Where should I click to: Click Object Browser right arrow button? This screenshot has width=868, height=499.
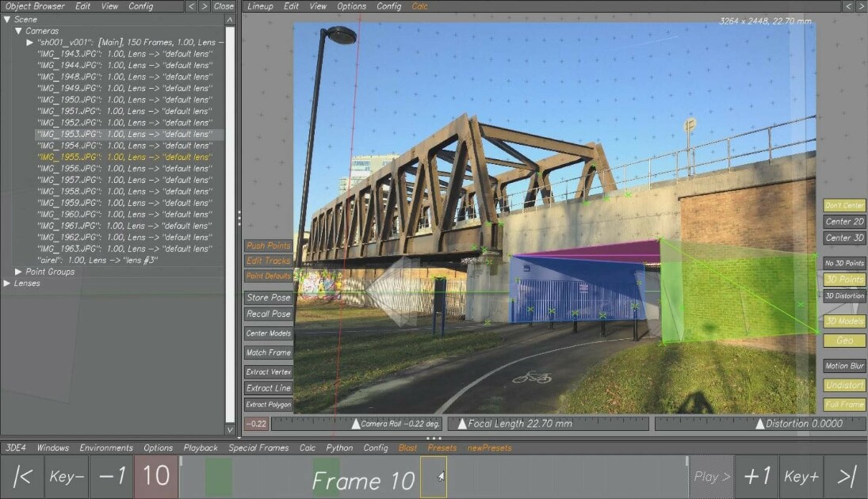coord(205,6)
